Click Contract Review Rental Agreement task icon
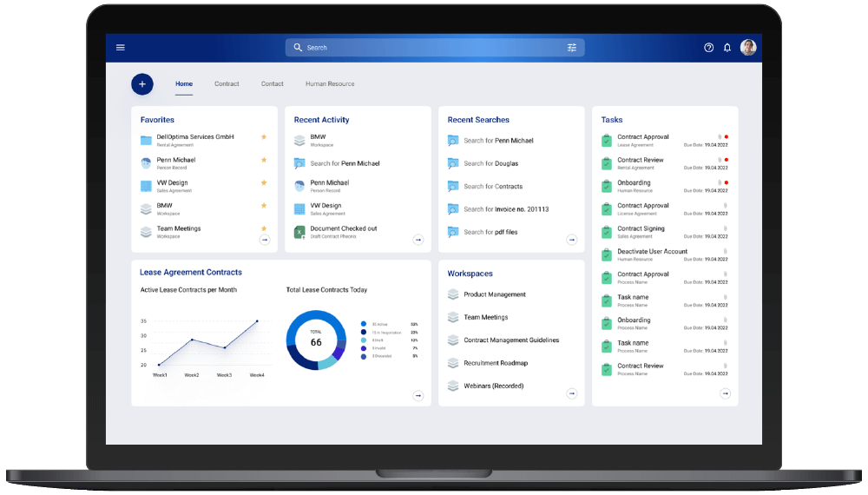This screenshot has height=495, width=868. (607, 163)
